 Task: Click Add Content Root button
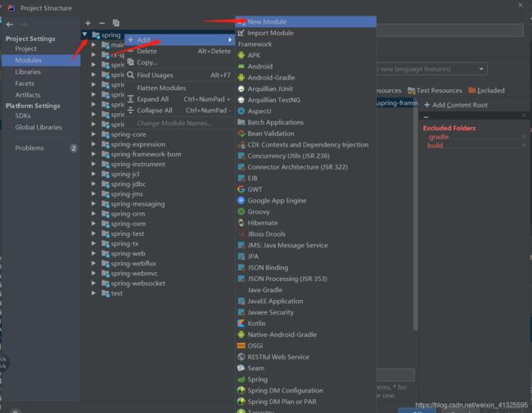pos(456,105)
